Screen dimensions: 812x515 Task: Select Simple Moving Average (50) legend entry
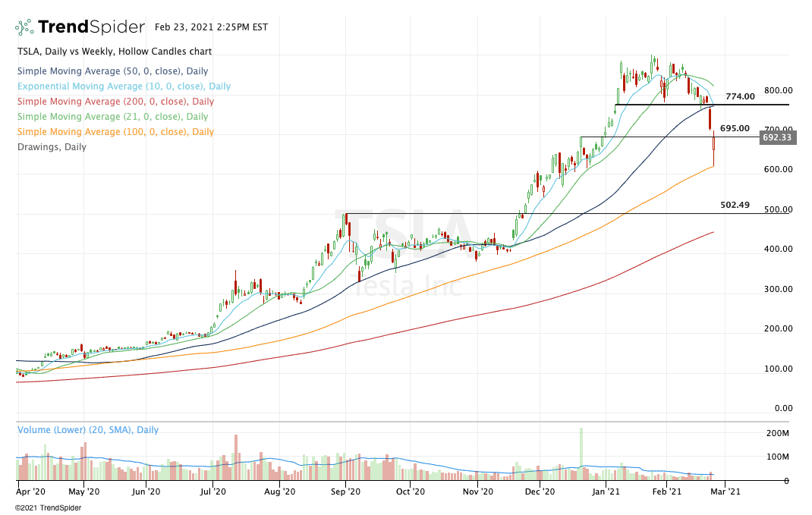click(x=113, y=71)
